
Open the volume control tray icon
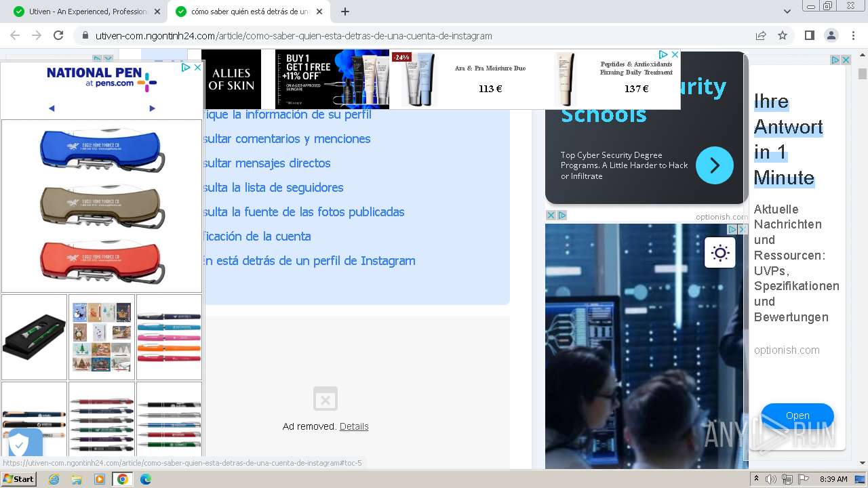click(771, 479)
